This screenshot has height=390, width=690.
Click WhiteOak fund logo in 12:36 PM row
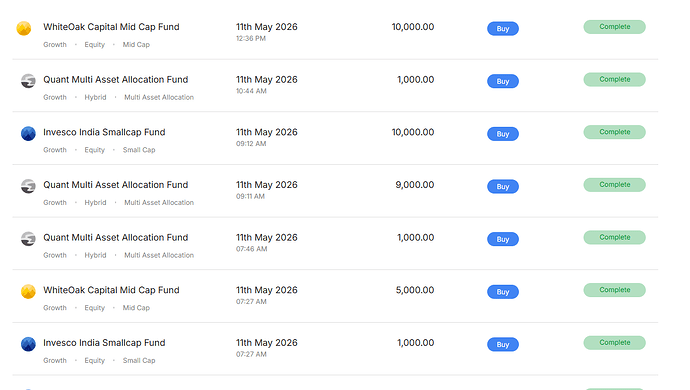click(x=24, y=28)
